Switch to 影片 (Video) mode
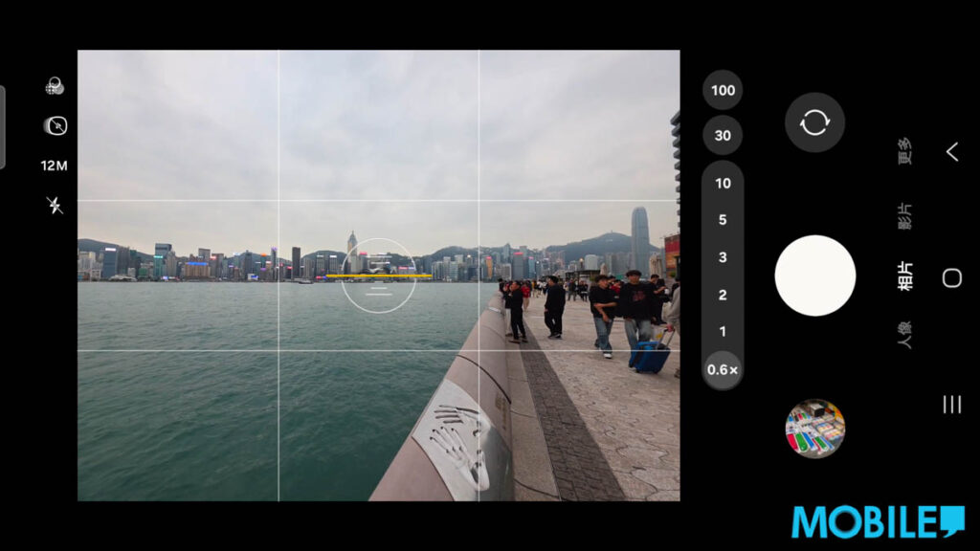 pos(904,216)
